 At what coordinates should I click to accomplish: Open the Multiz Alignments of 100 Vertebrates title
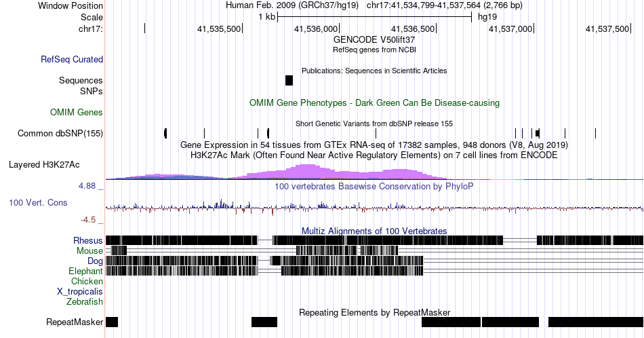(x=374, y=231)
